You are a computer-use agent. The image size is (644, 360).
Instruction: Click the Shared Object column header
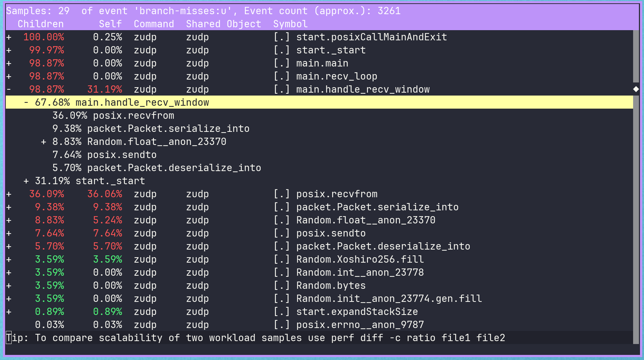pos(223,24)
